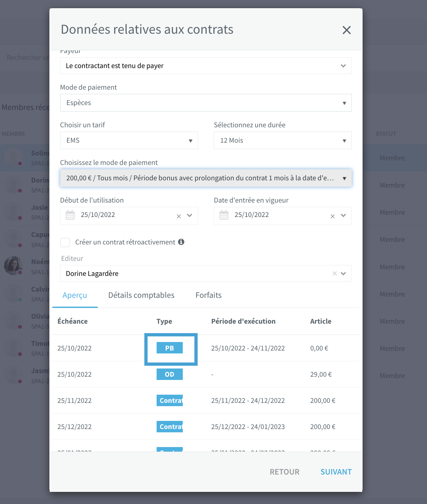Image resolution: width=427 pixels, height=504 pixels.
Task: Click the STATUT column header in background
Action: [x=386, y=134]
